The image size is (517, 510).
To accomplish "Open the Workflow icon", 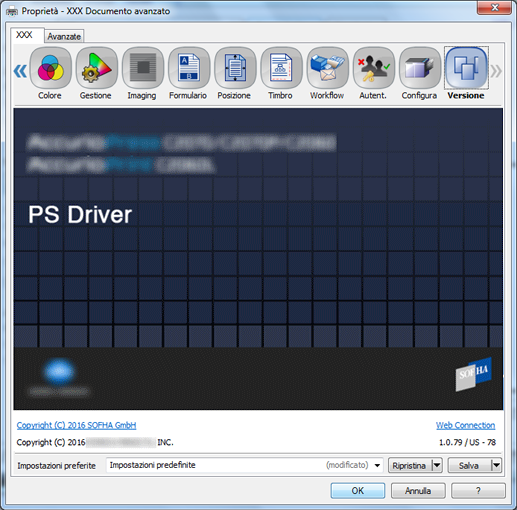I will pyautogui.click(x=328, y=68).
